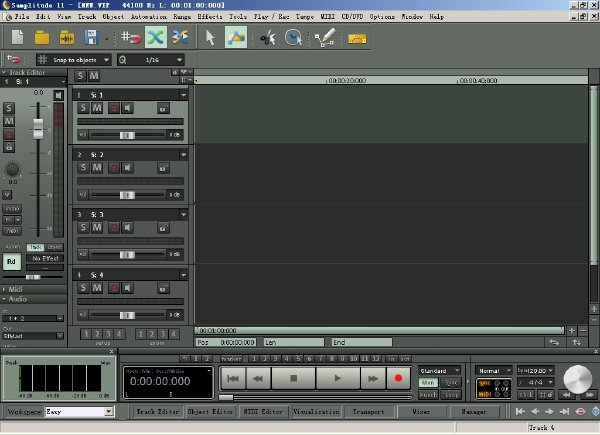
Task: Select the scissors cut mouse mode
Action: coord(268,38)
